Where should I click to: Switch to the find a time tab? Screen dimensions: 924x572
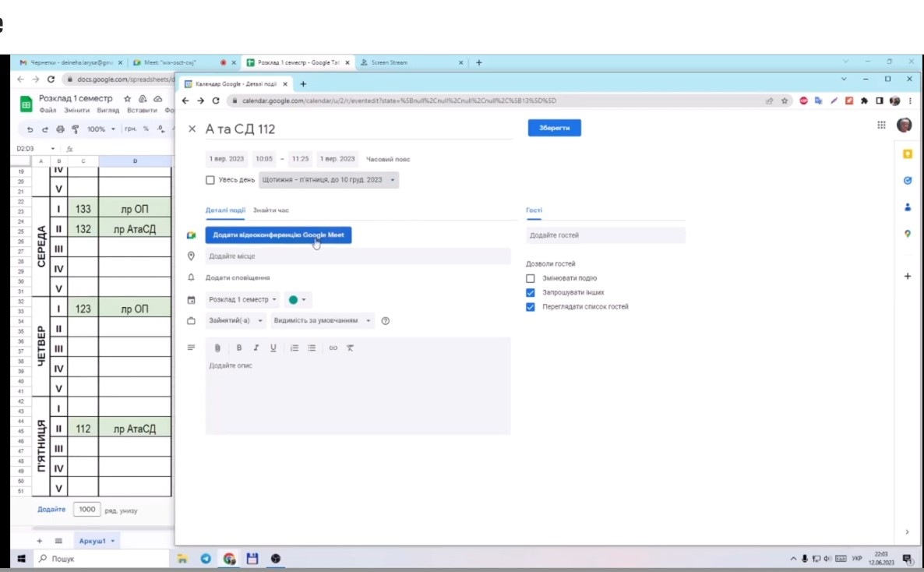(270, 210)
